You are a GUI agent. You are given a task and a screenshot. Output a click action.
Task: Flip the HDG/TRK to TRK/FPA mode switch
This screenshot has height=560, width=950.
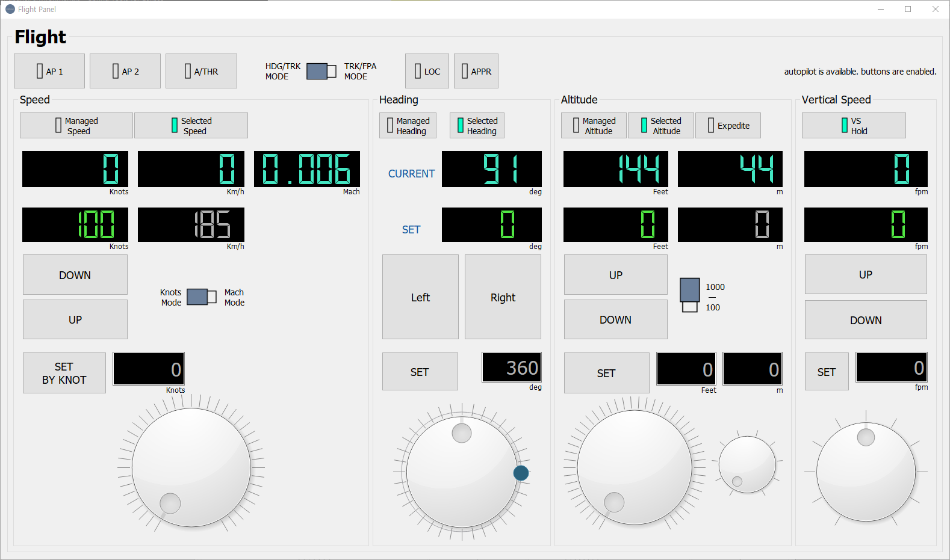(321, 71)
